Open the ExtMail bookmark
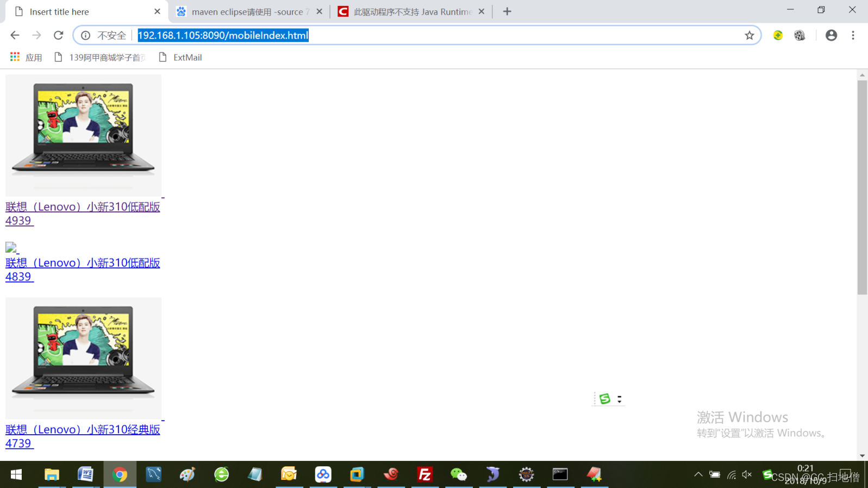 (180, 57)
